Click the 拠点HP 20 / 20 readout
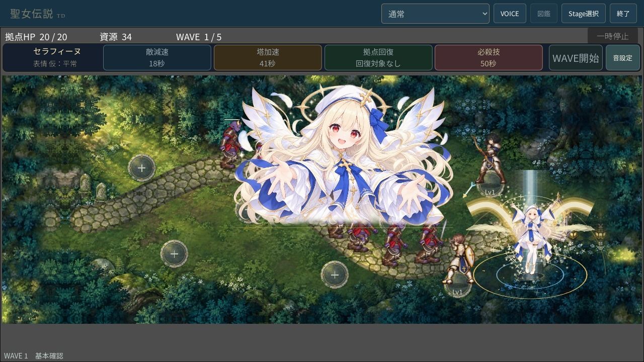644x362 pixels. point(36,37)
